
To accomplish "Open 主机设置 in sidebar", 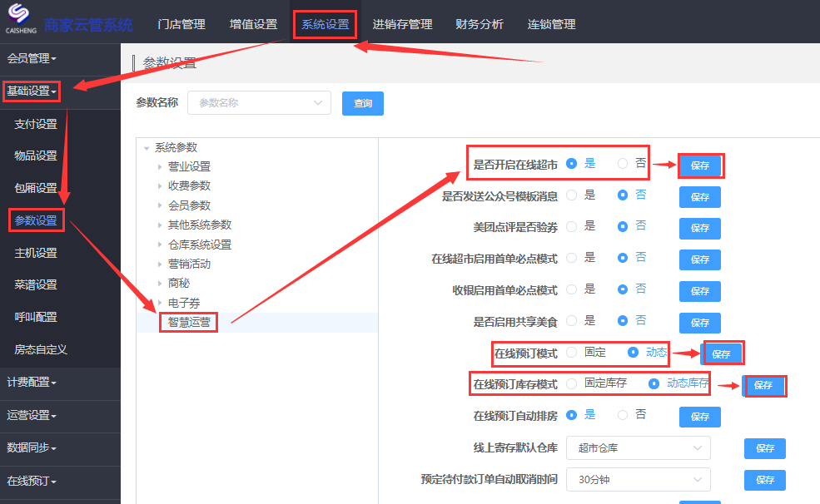I will coord(36,254).
